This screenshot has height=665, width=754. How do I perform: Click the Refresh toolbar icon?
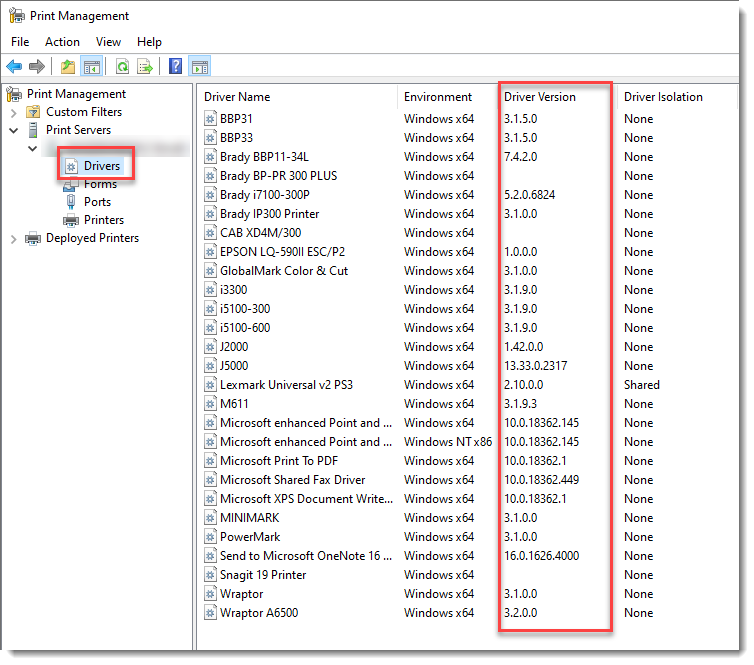pos(122,67)
